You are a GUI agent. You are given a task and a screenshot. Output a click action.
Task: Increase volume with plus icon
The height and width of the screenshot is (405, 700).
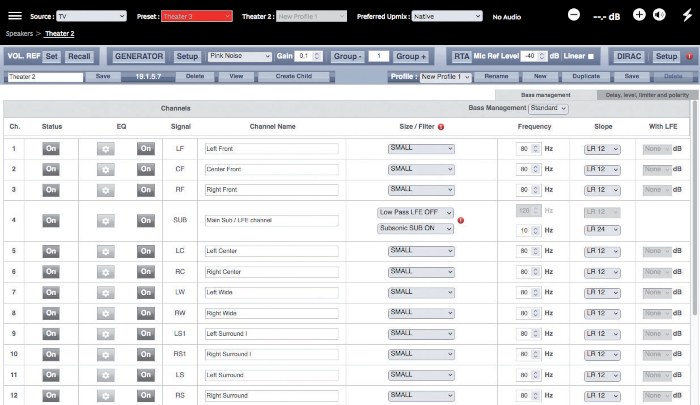[640, 16]
